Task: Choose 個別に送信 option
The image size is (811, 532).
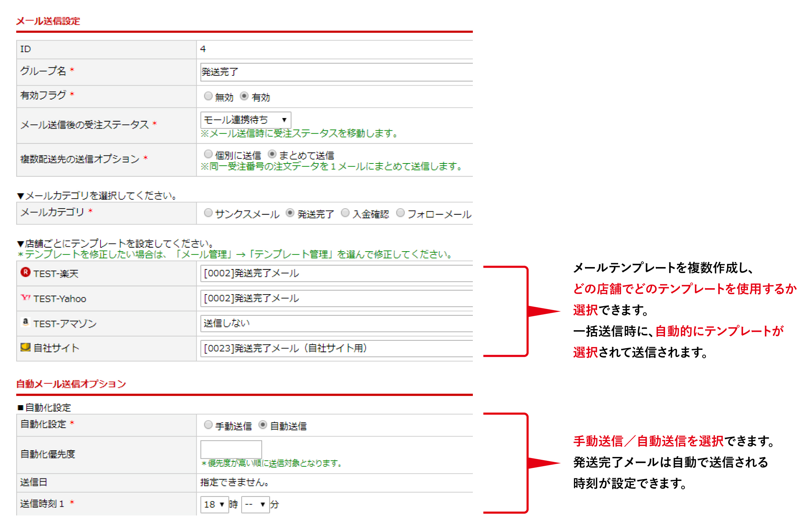Action: click(208, 154)
